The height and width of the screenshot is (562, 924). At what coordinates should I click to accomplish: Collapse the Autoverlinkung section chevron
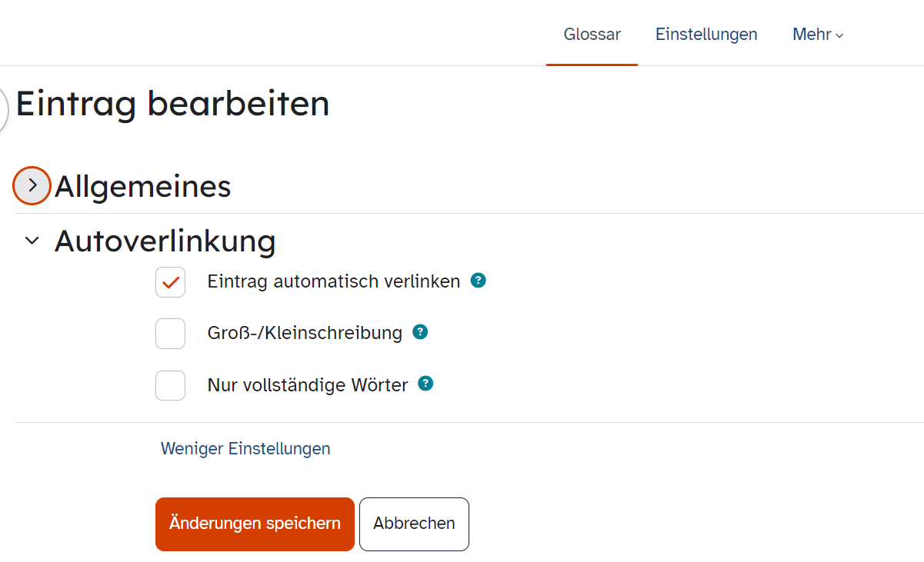pos(32,241)
